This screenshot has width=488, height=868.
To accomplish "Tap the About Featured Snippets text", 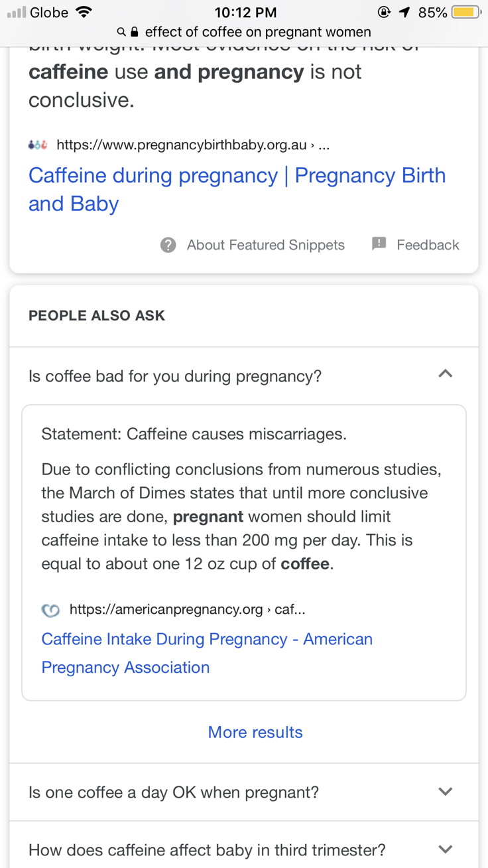I will tap(266, 245).
